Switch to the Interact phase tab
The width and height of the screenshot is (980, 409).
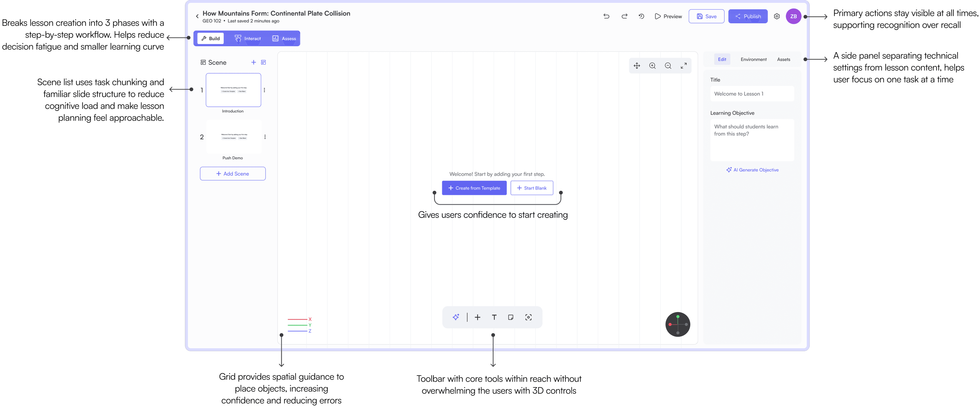pos(248,38)
